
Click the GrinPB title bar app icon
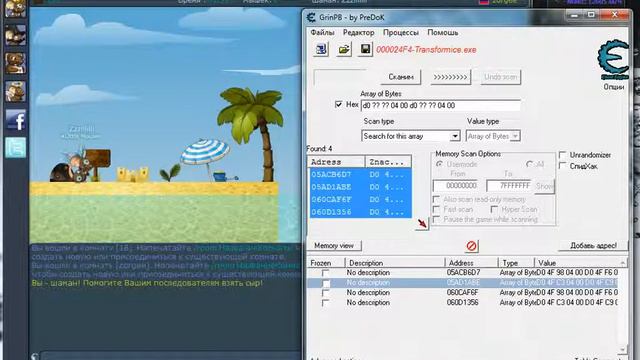pos(311,17)
